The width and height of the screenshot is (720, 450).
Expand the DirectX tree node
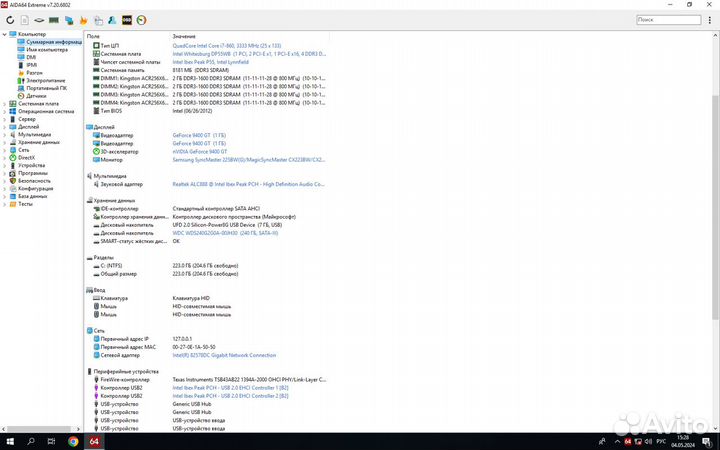pyautogui.click(x=5, y=157)
